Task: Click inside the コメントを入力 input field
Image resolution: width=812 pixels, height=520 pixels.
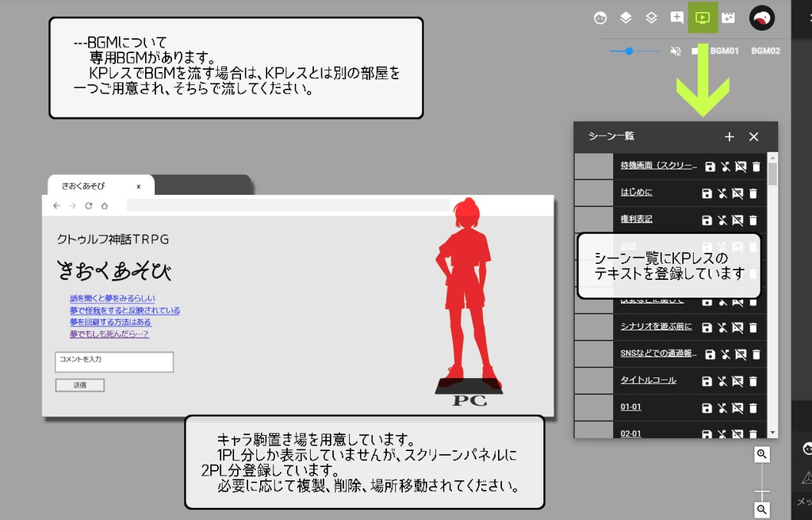Action: pyautogui.click(x=113, y=361)
